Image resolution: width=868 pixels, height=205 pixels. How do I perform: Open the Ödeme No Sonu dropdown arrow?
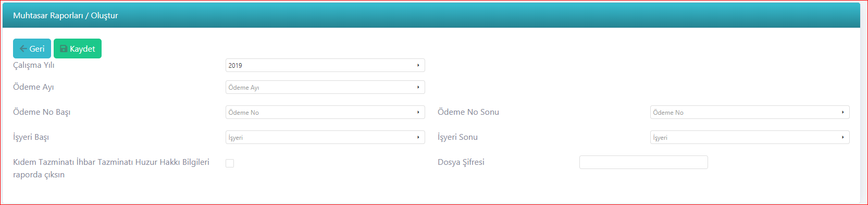coord(842,112)
